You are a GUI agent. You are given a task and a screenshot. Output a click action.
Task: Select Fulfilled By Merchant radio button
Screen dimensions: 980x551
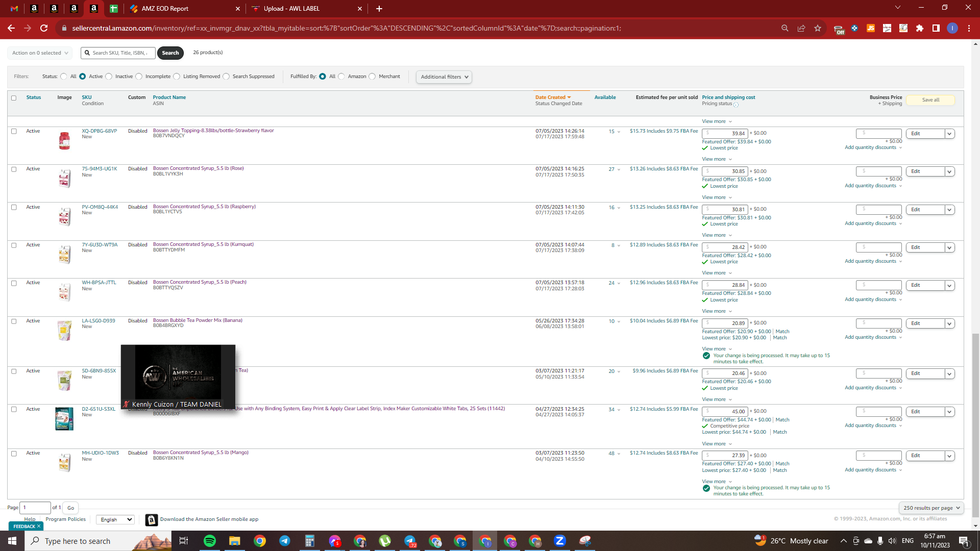372,77
